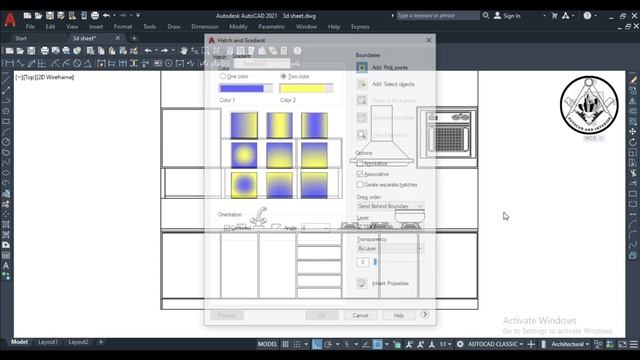Open the Format menu
Screen dimensions: 640x360
(x=123, y=27)
